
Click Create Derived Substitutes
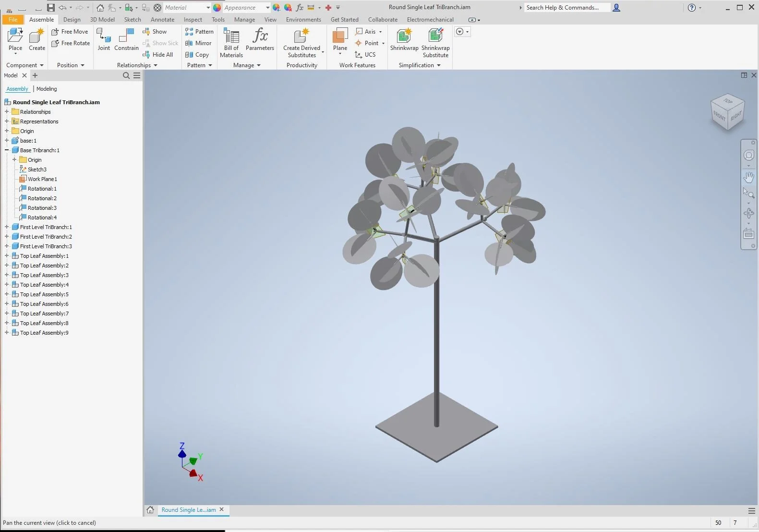302,42
